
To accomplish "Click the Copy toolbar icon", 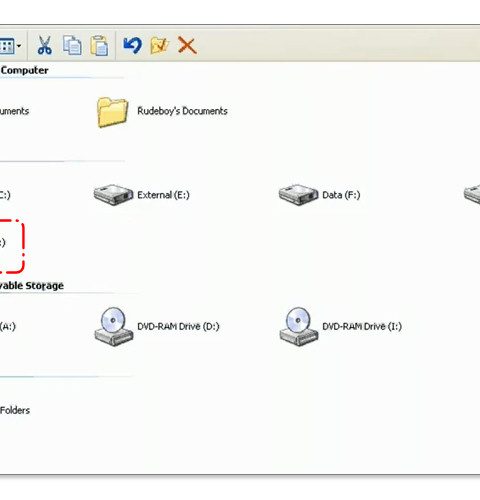I will tap(72, 45).
